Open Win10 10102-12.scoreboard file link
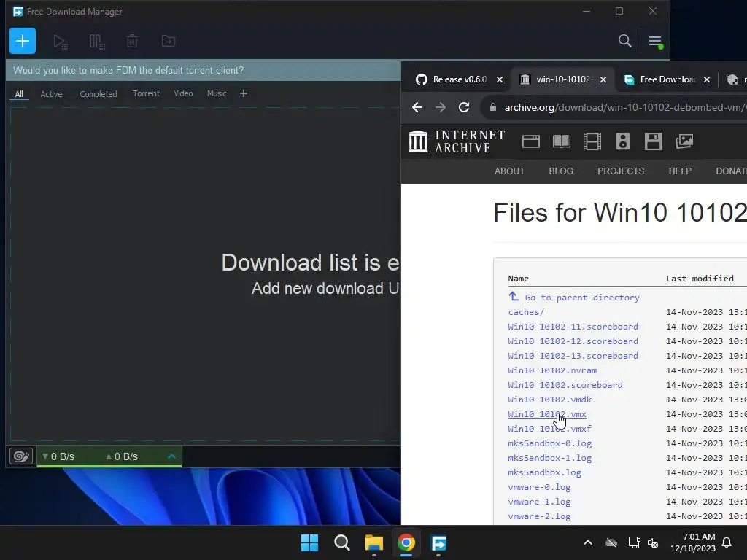Image resolution: width=747 pixels, height=560 pixels. pos(573,341)
